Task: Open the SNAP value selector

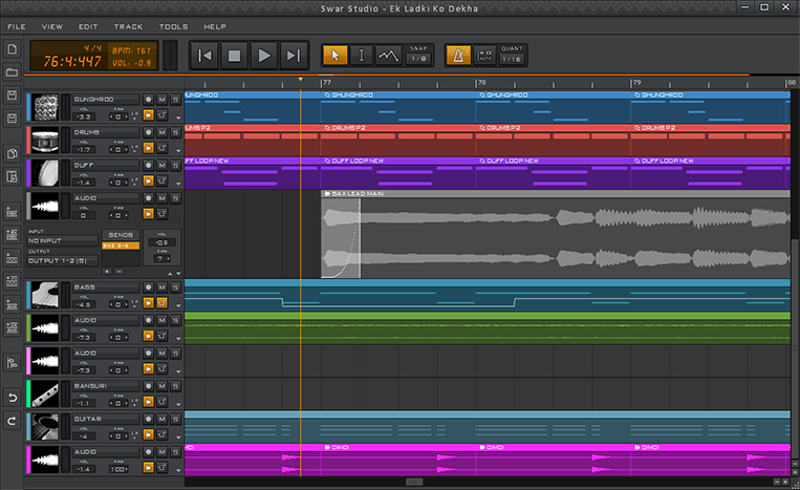Action: coord(418,59)
